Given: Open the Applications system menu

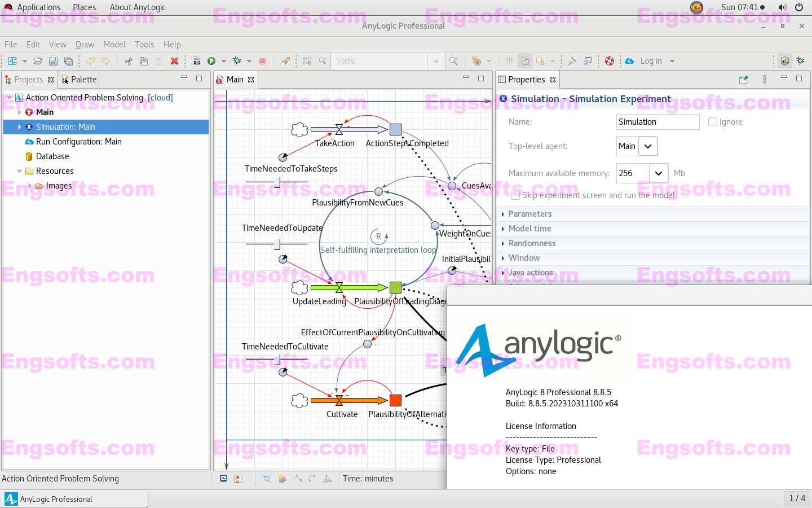Looking at the screenshot, I should tap(39, 7).
